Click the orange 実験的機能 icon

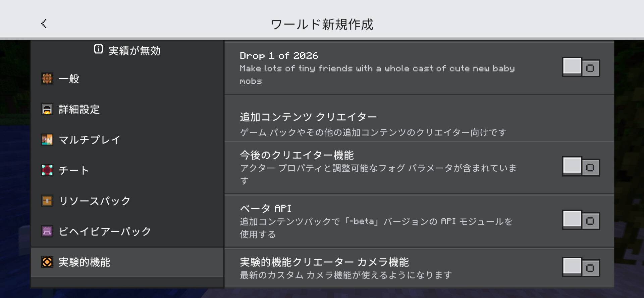[47, 262]
